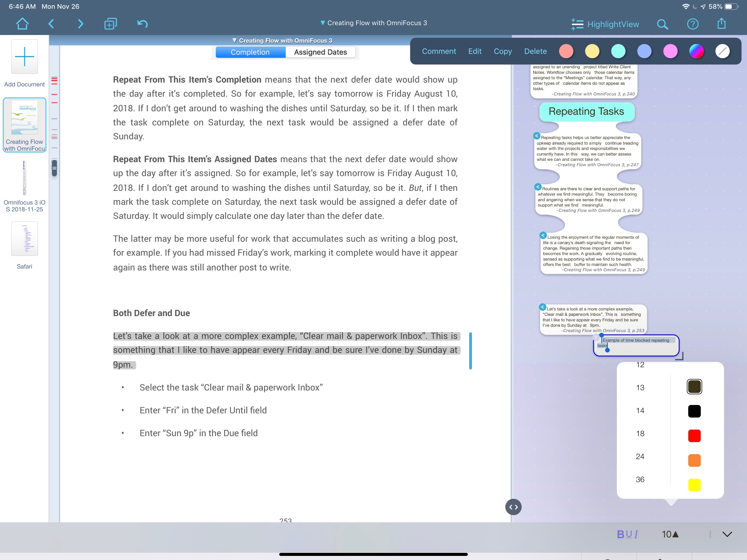Screen dimensions: 747x560
Task: Pick the teal highlight color
Action: [618, 51]
